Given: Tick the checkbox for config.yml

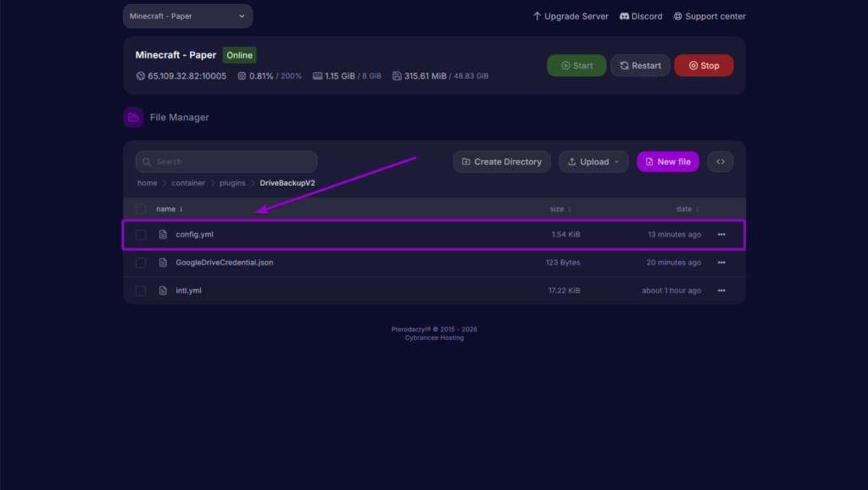Looking at the screenshot, I should click(x=141, y=235).
